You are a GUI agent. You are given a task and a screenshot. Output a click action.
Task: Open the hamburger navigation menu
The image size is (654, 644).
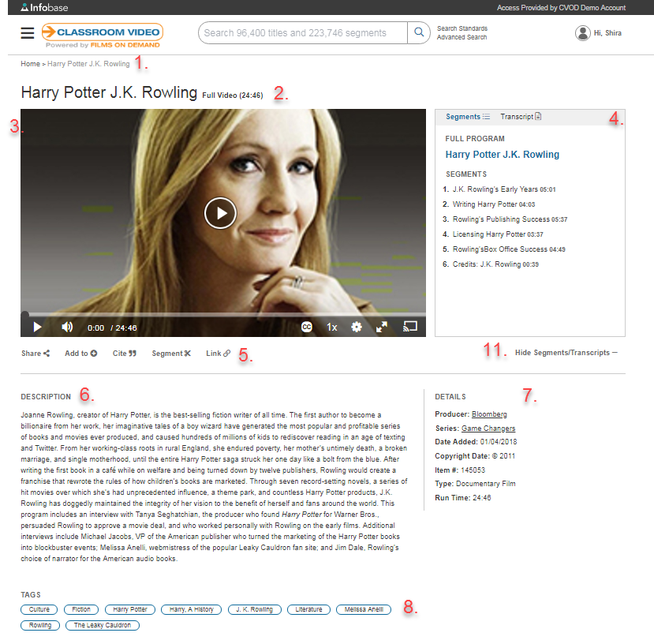28,33
